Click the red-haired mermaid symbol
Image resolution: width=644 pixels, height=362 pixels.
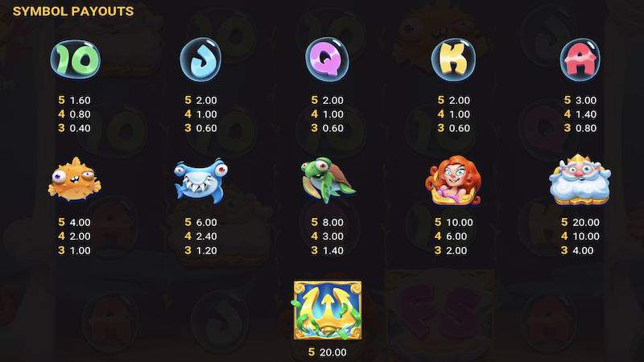(453, 180)
